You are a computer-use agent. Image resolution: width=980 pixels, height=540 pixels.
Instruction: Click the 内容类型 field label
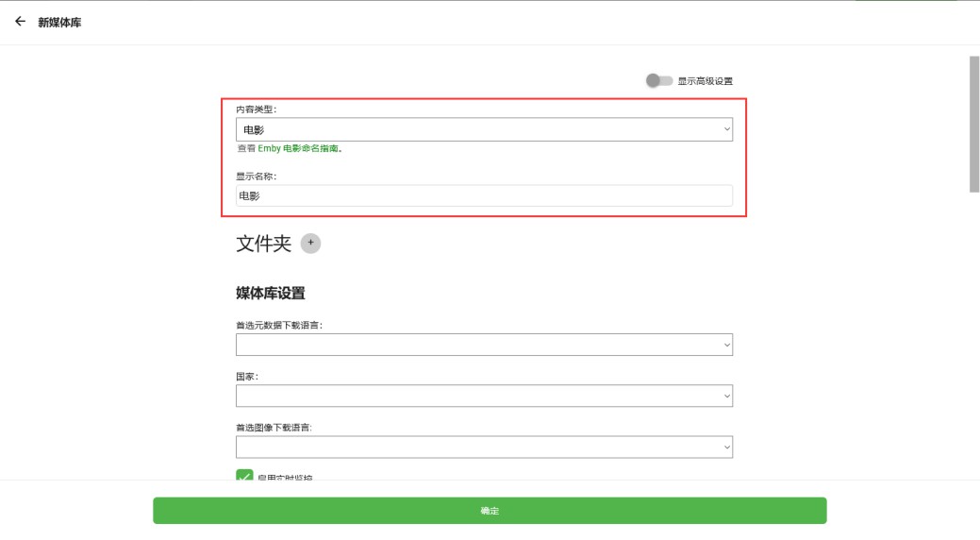(256, 110)
